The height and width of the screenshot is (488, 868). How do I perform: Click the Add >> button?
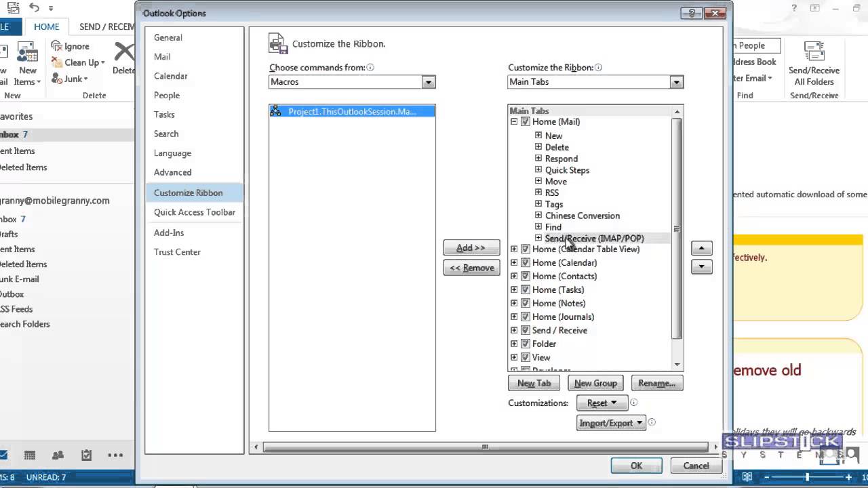point(471,248)
